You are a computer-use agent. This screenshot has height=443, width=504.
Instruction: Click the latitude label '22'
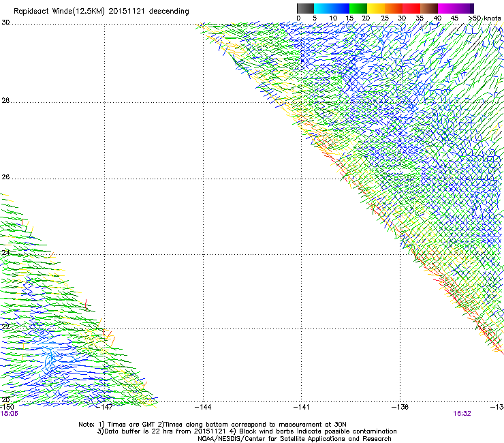tap(5, 327)
